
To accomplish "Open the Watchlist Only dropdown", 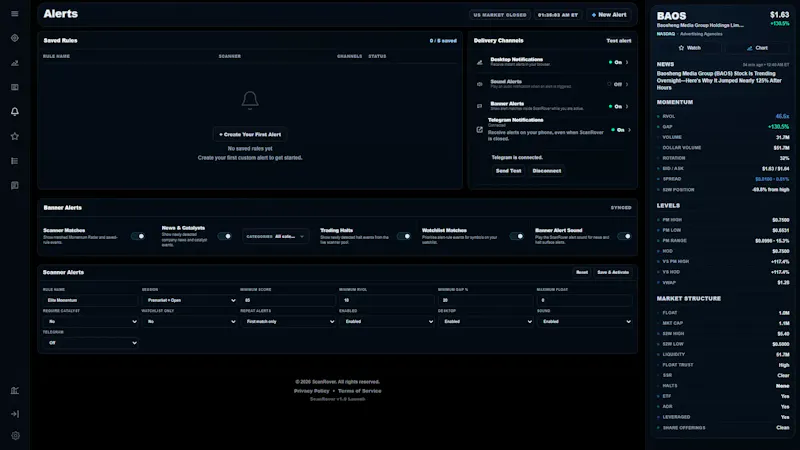I will [189, 321].
